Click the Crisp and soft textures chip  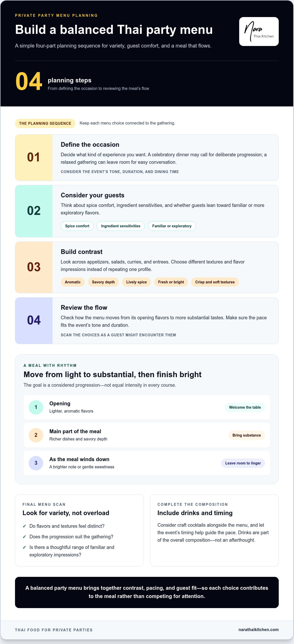[215, 282]
